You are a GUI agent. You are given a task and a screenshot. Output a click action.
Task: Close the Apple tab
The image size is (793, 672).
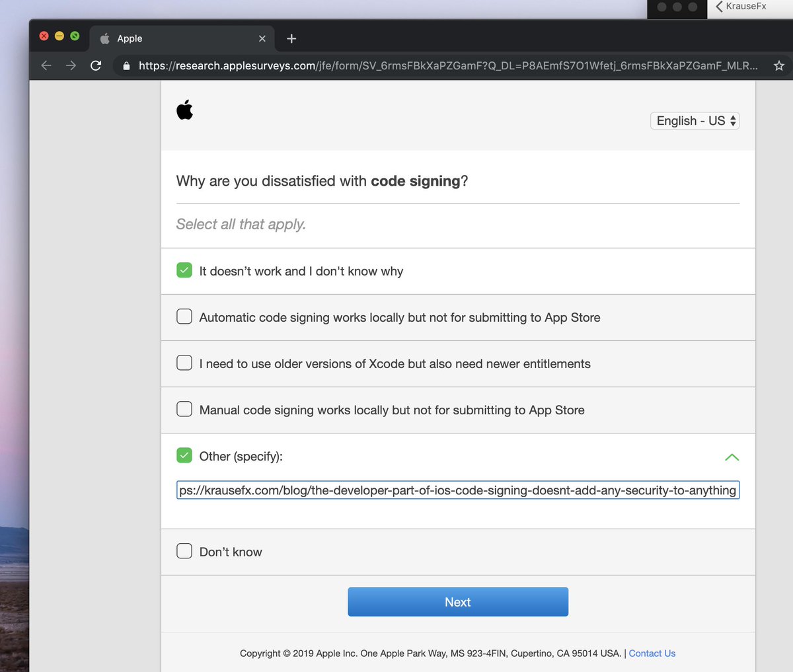tap(262, 38)
